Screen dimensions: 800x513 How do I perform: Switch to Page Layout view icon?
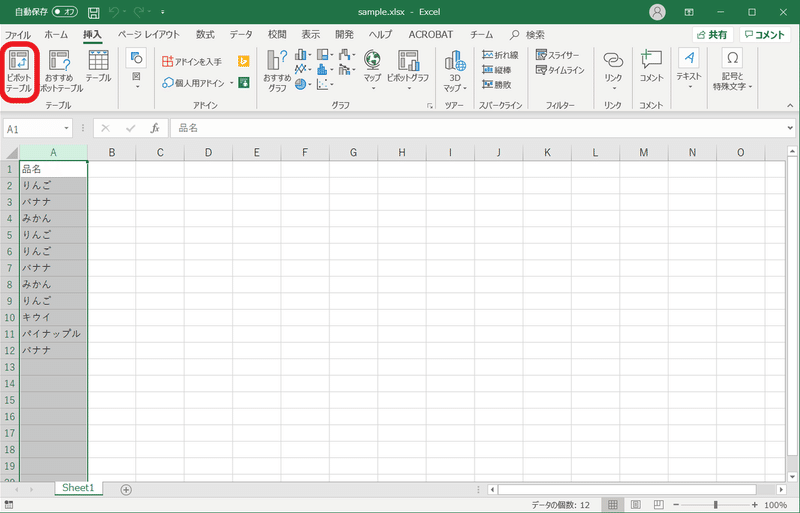point(636,505)
